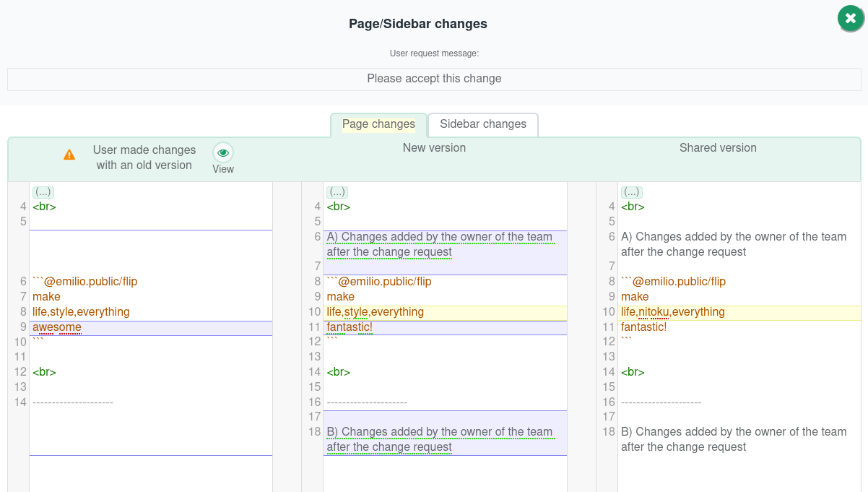This screenshot has height=492, width=868.
Task: Click the orange warning triangle icon
Action: (69, 155)
